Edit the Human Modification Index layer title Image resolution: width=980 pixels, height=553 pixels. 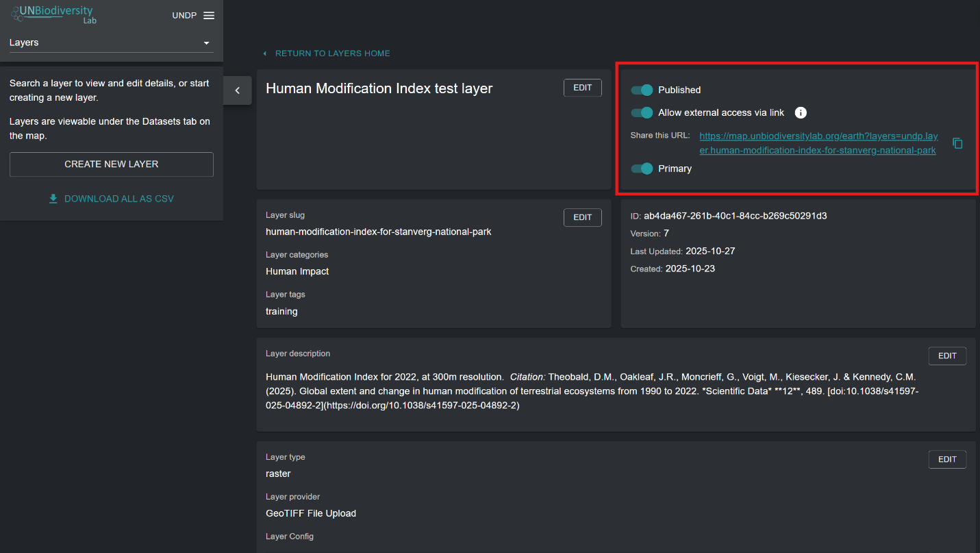coord(582,88)
